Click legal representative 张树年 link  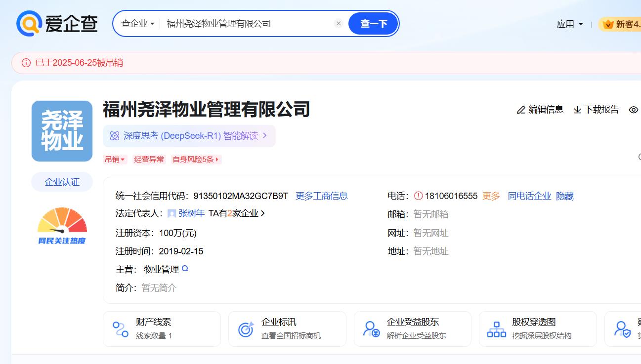pos(191,213)
